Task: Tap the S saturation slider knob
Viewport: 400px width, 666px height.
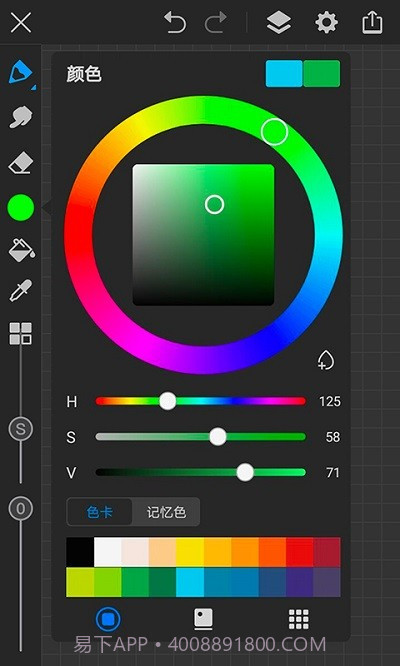Action: pos(218,437)
